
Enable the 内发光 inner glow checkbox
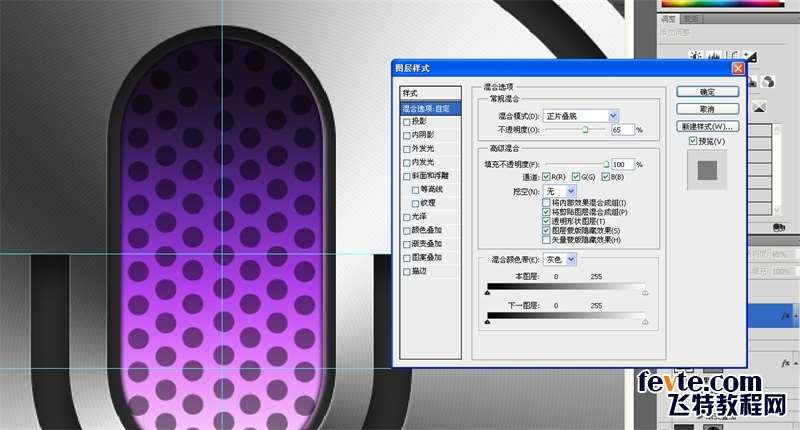(407, 163)
